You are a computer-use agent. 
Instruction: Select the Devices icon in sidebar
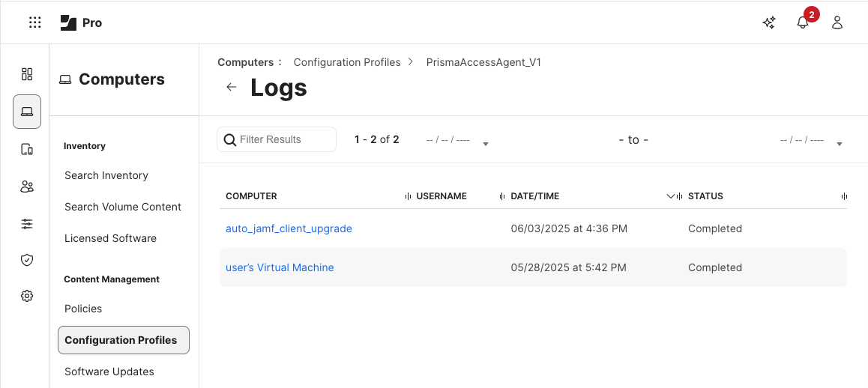[x=27, y=149]
